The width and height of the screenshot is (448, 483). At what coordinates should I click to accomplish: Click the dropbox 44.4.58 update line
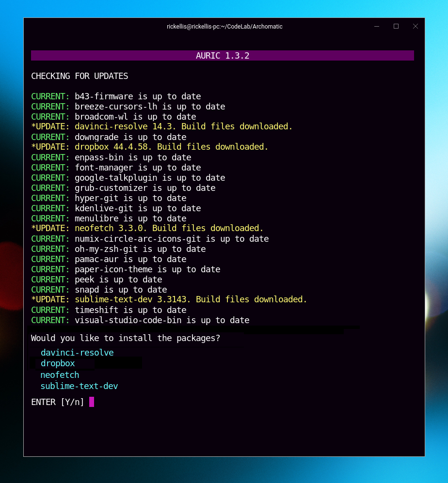(x=149, y=147)
